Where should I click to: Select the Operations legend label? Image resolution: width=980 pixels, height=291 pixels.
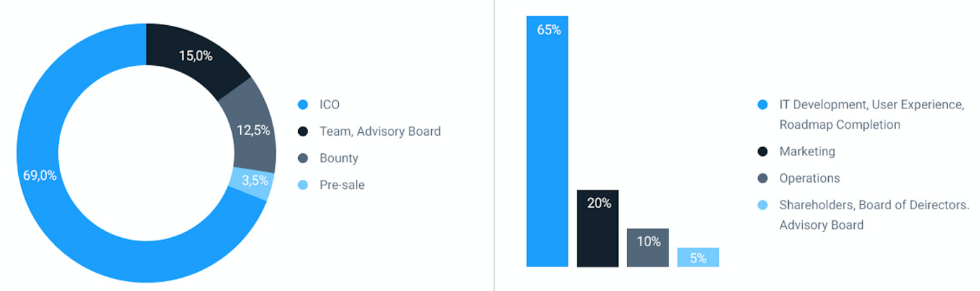(809, 178)
